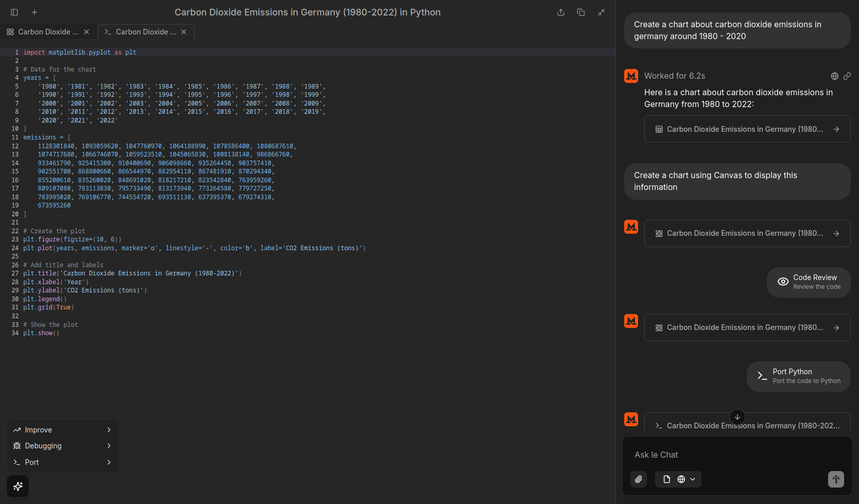Click line 1 import matplotlib statement
The height and width of the screenshot is (504, 859).
pos(80,53)
